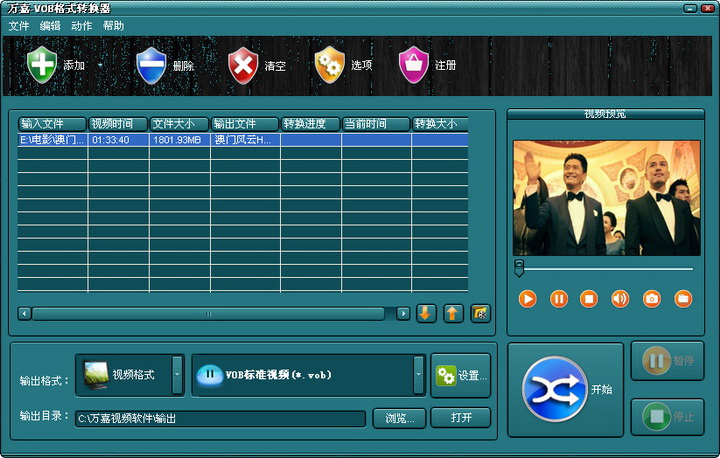Click the 暂停 pause conversion button
The image size is (720, 458).
668,361
